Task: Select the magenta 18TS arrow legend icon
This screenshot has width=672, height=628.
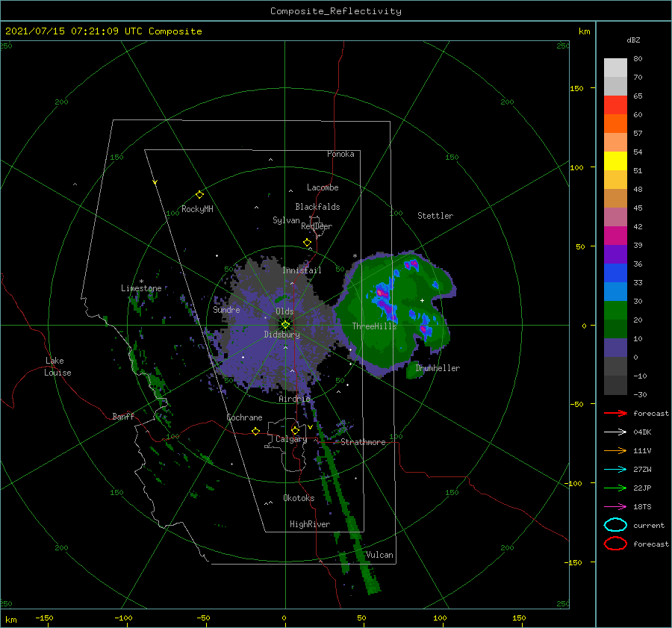Action: pyautogui.click(x=615, y=507)
